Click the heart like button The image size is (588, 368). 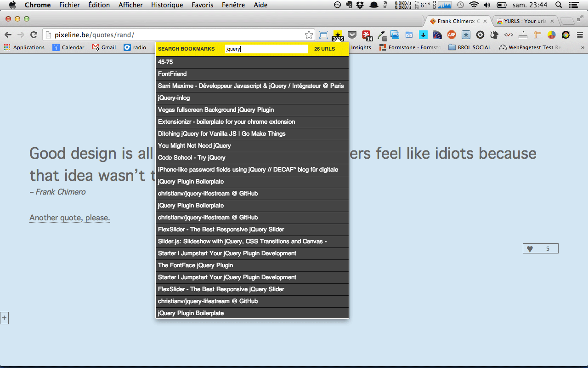pyautogui.click(x=531, y=248)
